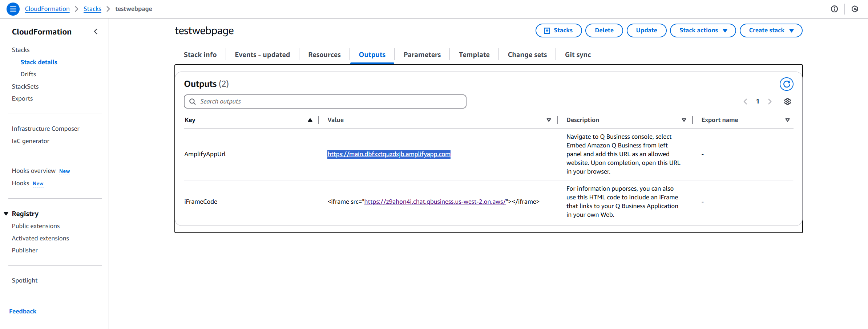The image size is (868, 329).
Task: Switch to the Template tab
Action: [474, 55]
